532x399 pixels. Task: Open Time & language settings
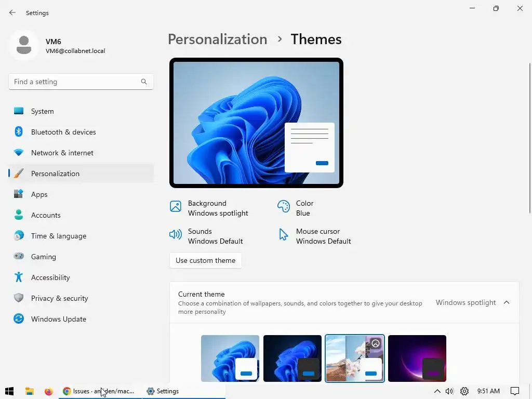coord(81,236)
